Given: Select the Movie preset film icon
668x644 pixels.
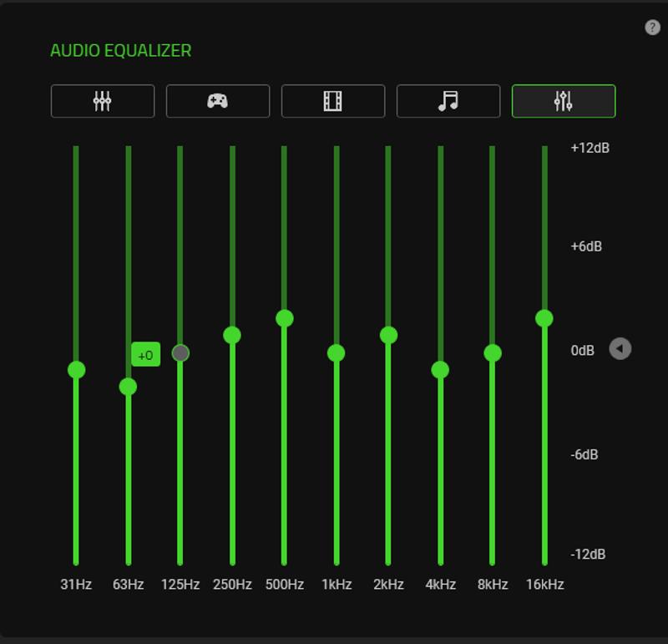Looking at the screenshot, I should (x=332, y=101).
